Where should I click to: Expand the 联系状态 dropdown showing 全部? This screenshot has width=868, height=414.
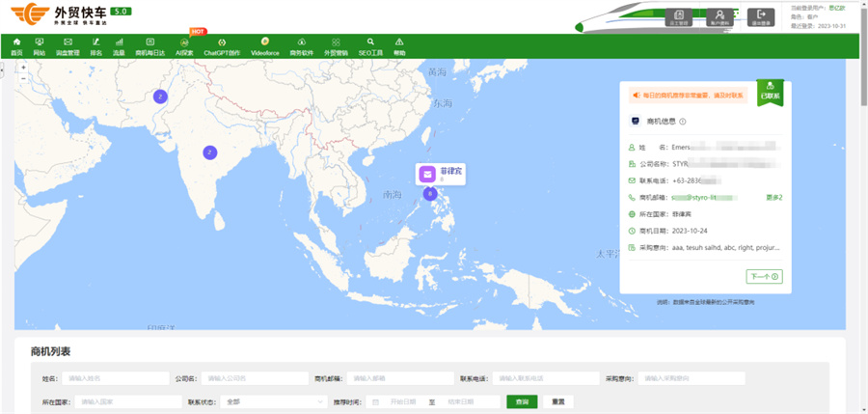pos(275,401)
